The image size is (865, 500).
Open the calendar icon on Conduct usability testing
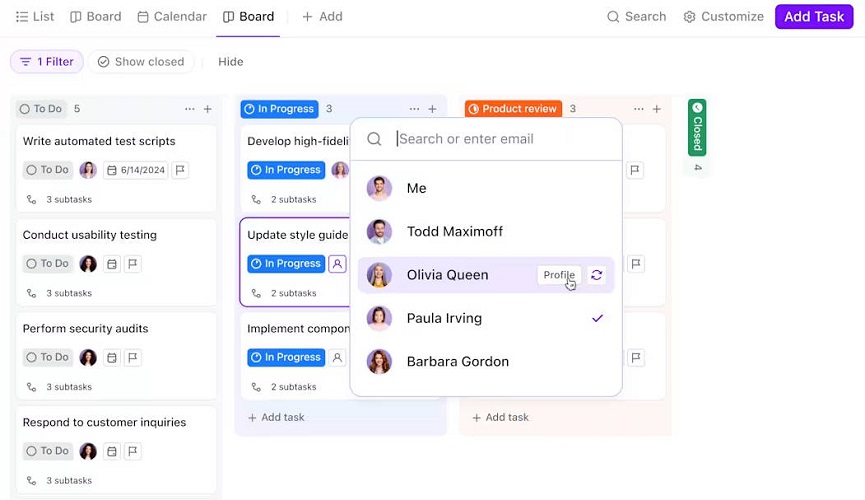click(111, 264)
